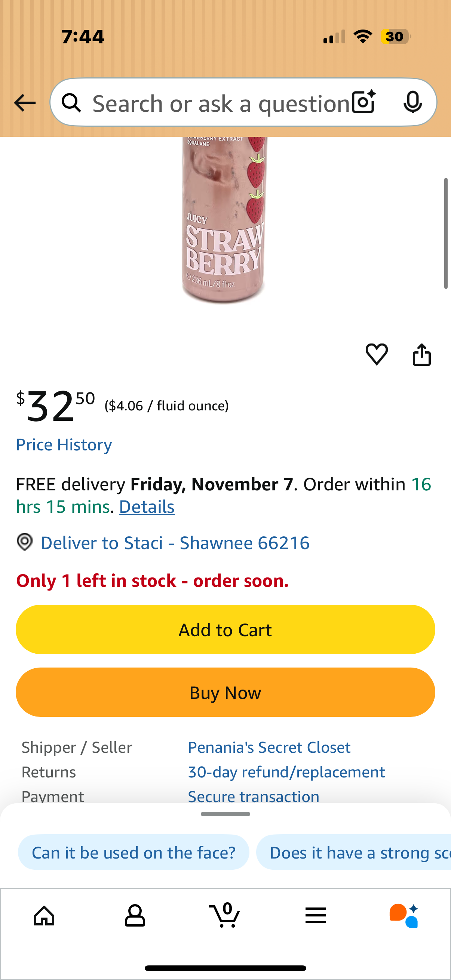Share this product listing
Screen dimensions: 451x980
click(422, 354)
